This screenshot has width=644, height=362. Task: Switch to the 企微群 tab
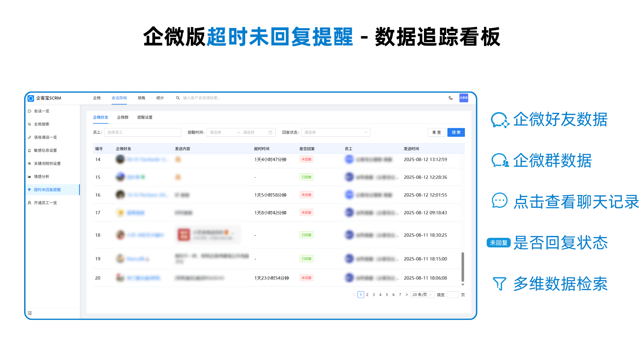123,117
